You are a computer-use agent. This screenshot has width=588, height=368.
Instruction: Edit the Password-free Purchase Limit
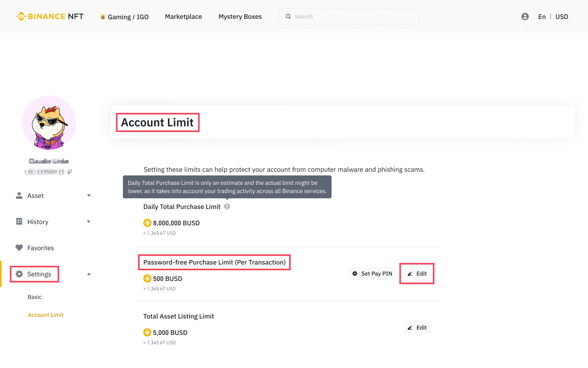417,274
